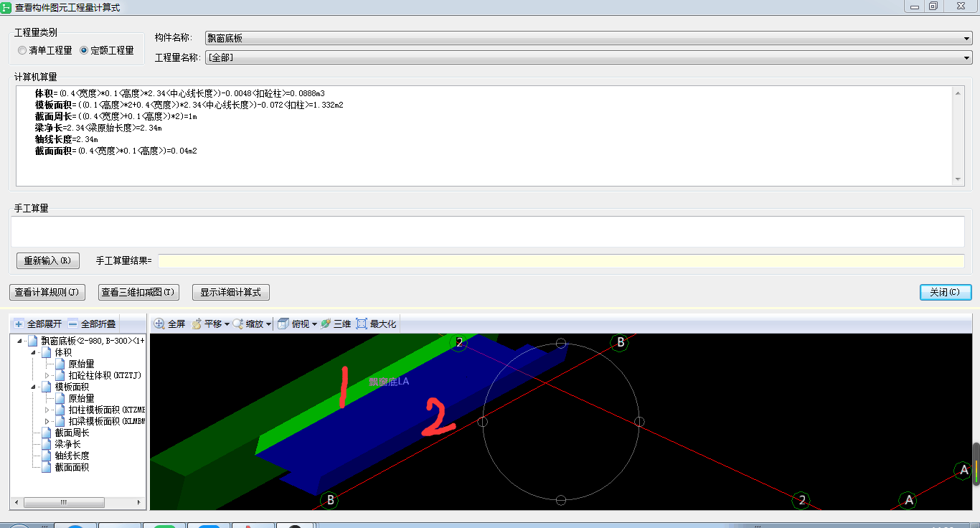
Task: Select 截面面积 tree item
Action: click(x=72, y=467)
